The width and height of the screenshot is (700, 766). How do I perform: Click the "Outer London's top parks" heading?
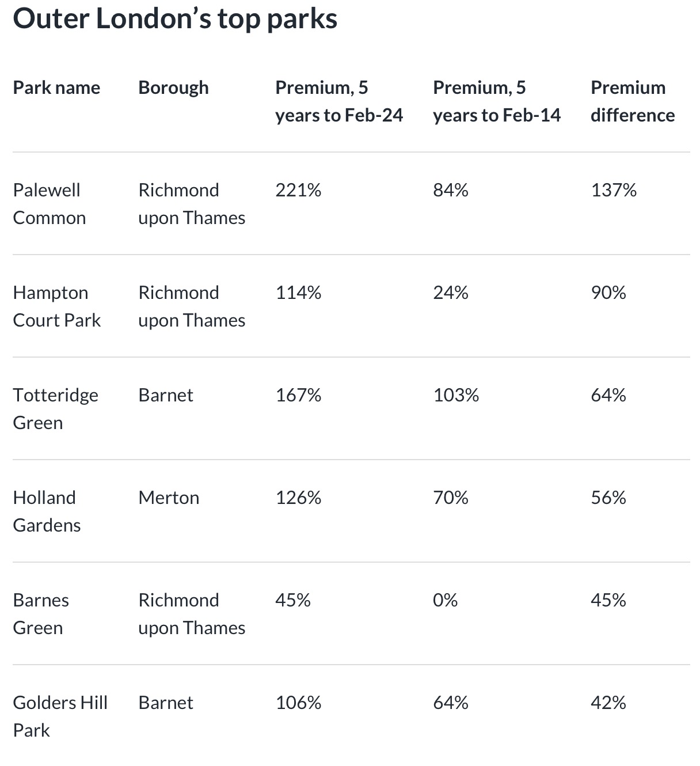(x=175, y=19)
